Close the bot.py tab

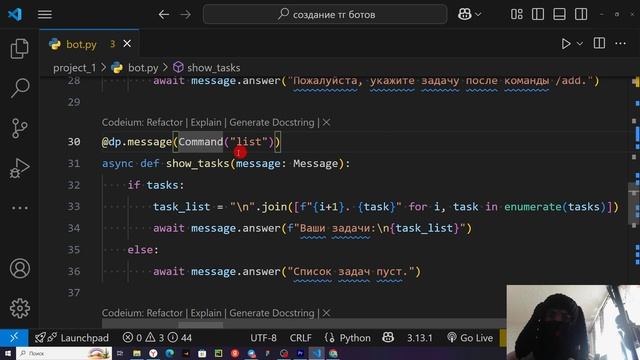coord(127,43)
